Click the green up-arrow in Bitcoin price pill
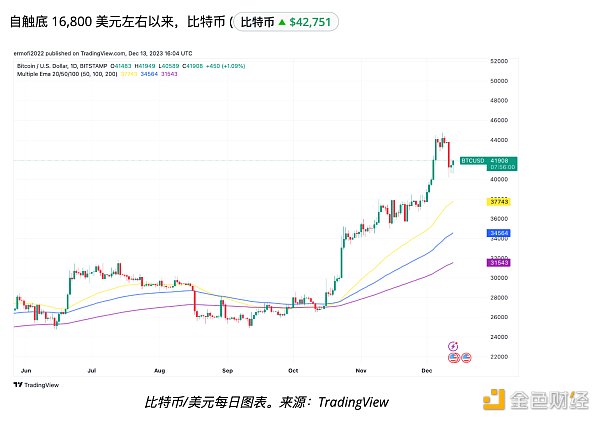This screenshot has height=421, width=600. click(279, 22)
